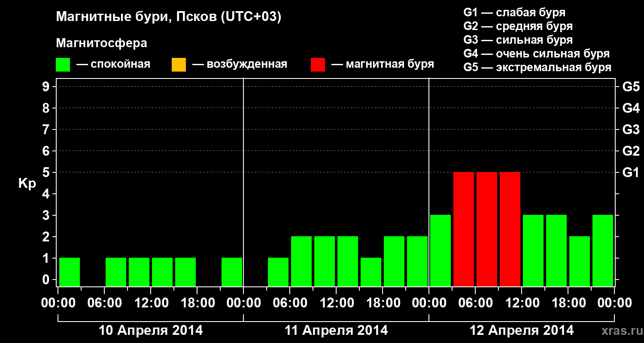Click green bar starting 06:00 on 10 April

(x=116, y=272)
